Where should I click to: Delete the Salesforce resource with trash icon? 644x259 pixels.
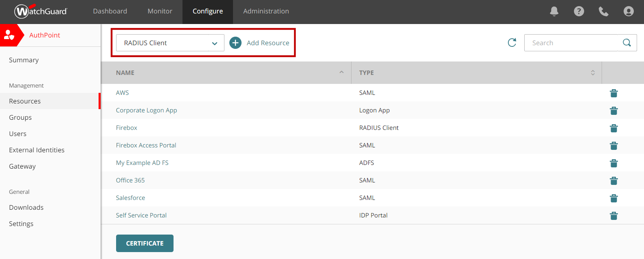click(x=613, y=198)
